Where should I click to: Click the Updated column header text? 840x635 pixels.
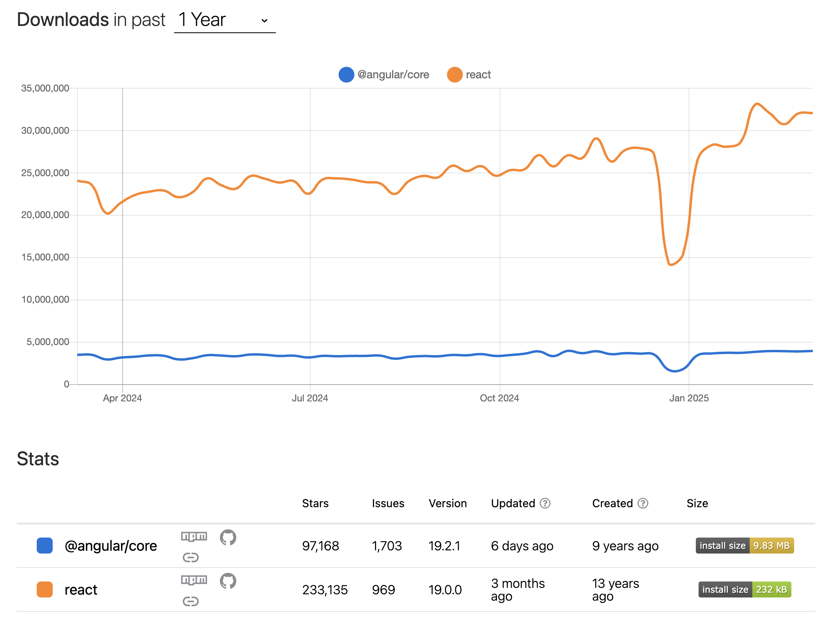click(x=513, y=503)
